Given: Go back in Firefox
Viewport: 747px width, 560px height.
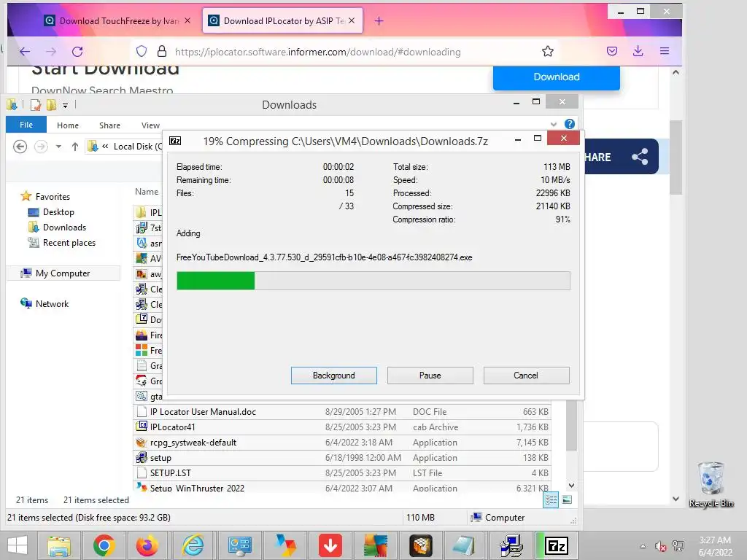Looking at the screenshot, I should (x=25, y=52).
